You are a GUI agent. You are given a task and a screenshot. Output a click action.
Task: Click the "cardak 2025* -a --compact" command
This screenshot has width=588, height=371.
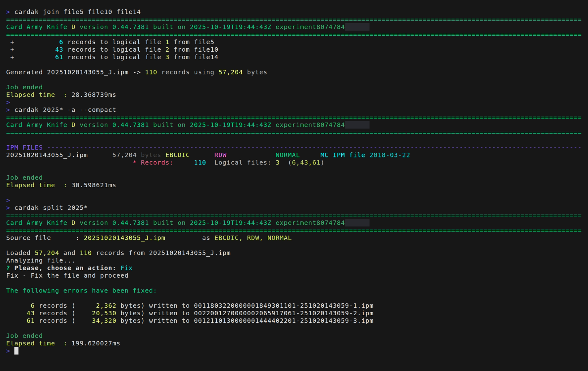tap(65, 110)
